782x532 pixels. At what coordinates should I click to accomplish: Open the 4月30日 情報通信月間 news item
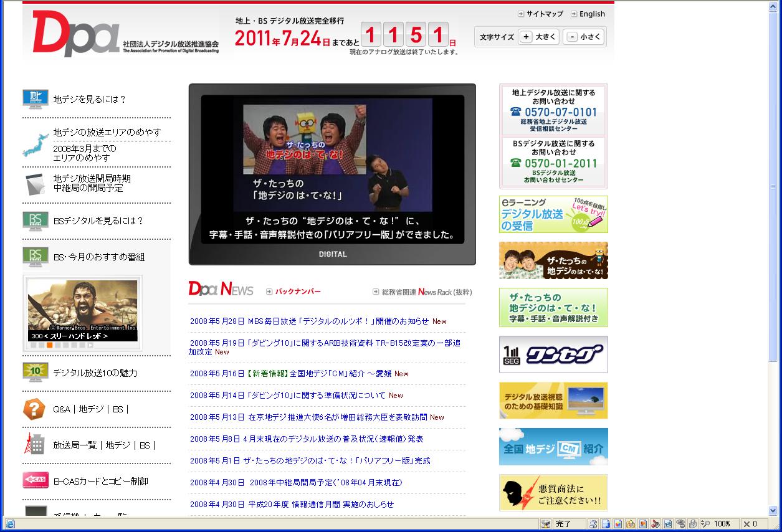pyautogui.click(x=292, y=505)
